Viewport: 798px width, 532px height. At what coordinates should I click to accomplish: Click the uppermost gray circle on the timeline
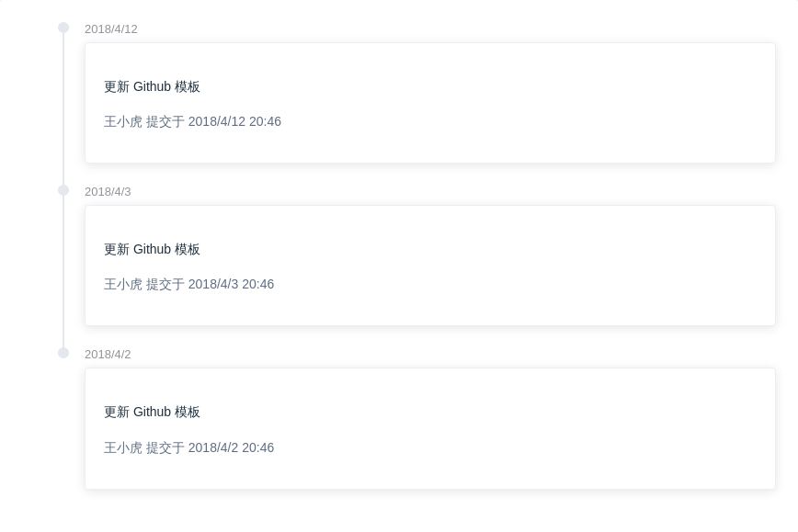[63, 28]
